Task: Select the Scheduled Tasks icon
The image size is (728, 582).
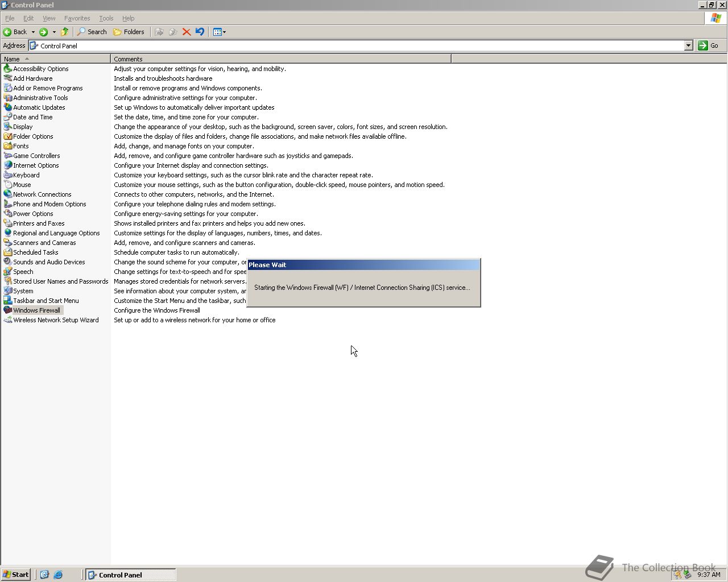Action: coord(8,252)
